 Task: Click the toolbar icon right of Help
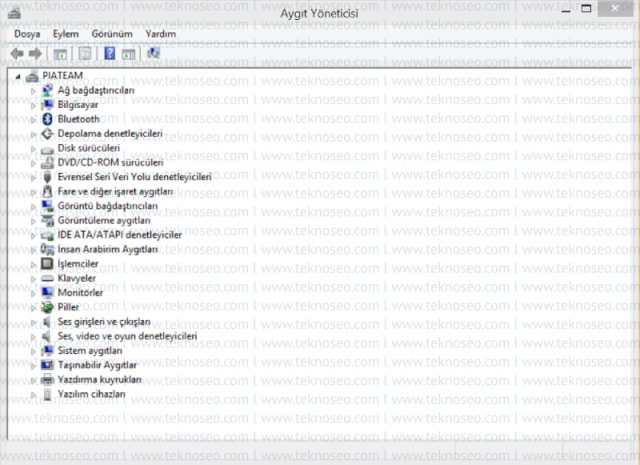point(129,53)
